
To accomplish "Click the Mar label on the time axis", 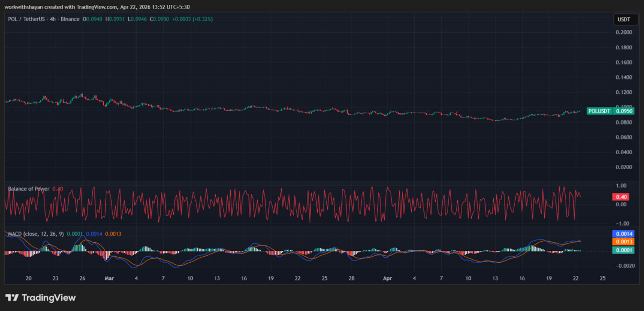I will 109,278.
